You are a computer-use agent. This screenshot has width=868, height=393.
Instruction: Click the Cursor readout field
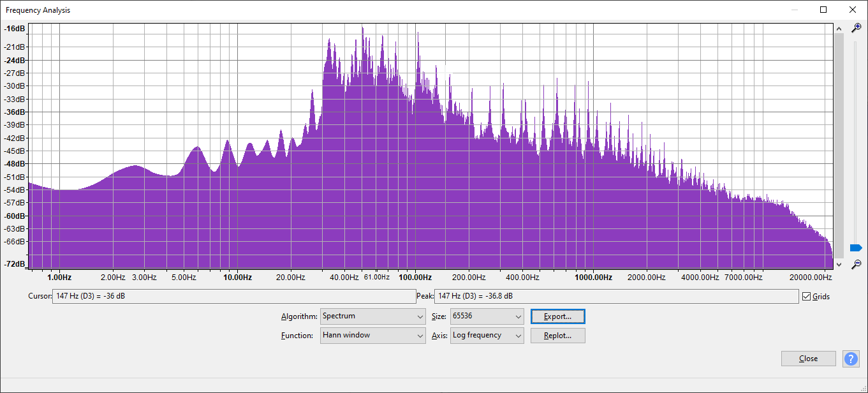click(x=233, y=297)
